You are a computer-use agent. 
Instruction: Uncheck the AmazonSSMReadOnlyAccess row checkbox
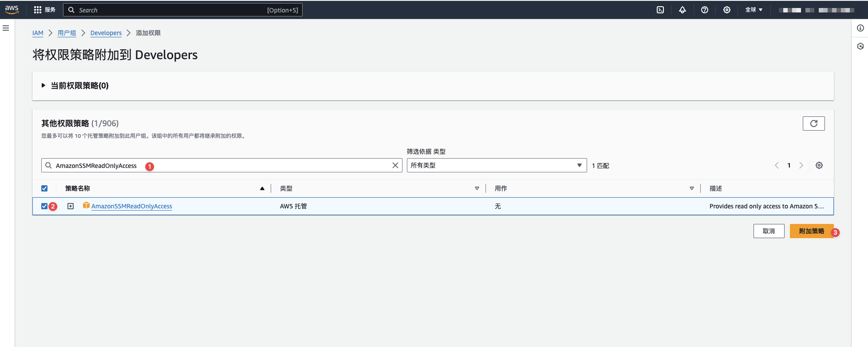pyautogui.click(x=44, y=206)
